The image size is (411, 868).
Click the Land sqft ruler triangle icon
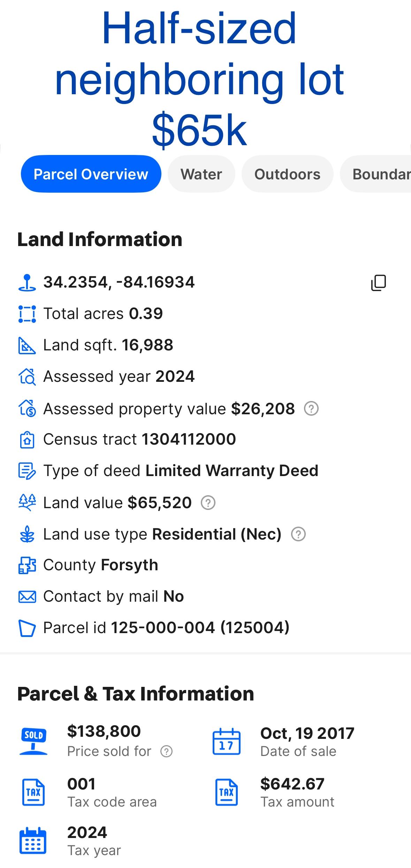(x=27, y=346)
